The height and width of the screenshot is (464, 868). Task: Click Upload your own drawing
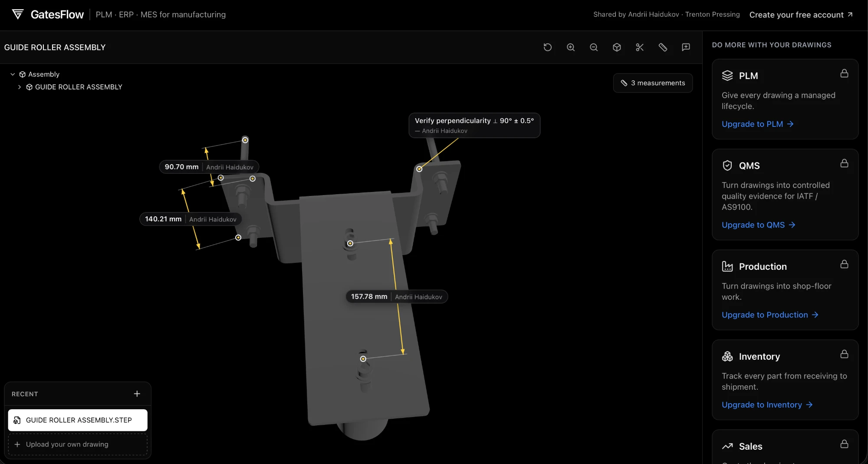coord(78,444)
